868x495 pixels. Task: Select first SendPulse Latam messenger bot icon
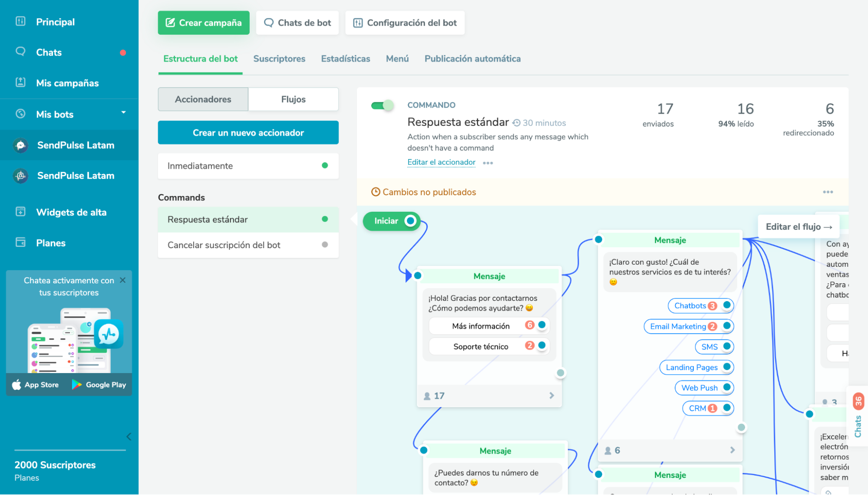pos(20,145)
